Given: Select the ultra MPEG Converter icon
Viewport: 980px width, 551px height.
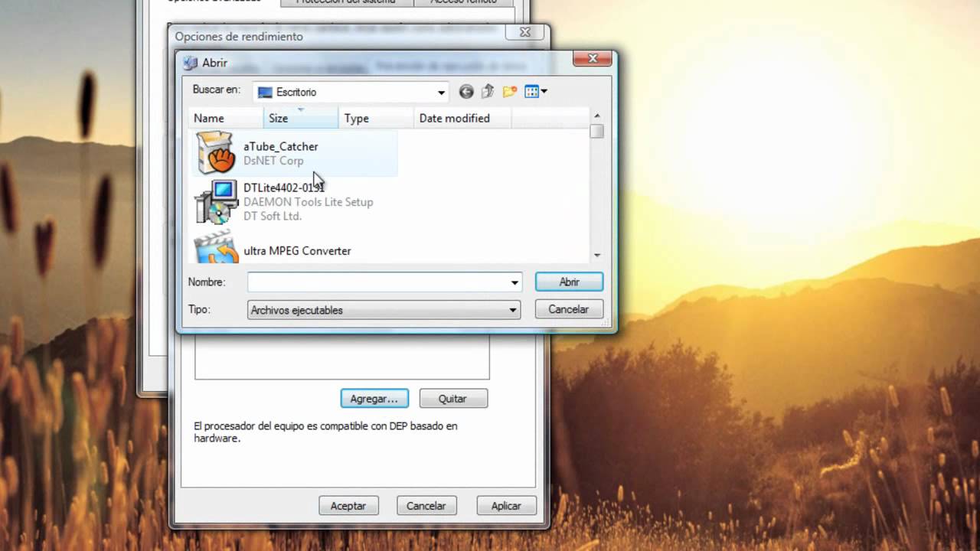Looking at the screenshot, I should [x=215, y=247].
